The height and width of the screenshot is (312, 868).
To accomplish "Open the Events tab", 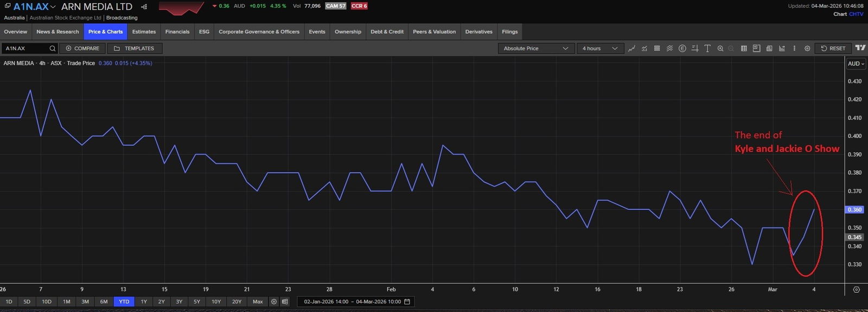I will tap(317, 31).
